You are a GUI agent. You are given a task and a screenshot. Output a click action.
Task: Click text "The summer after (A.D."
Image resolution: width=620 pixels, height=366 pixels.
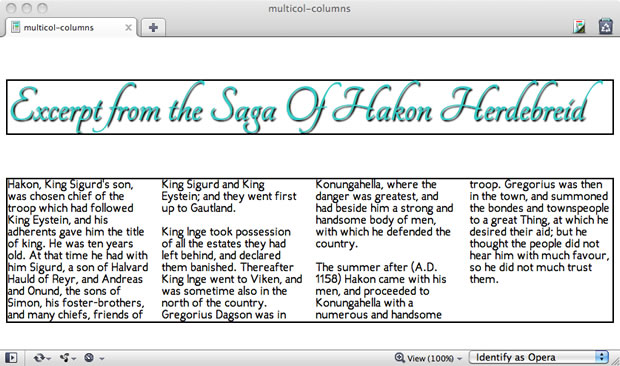[376, 268]
